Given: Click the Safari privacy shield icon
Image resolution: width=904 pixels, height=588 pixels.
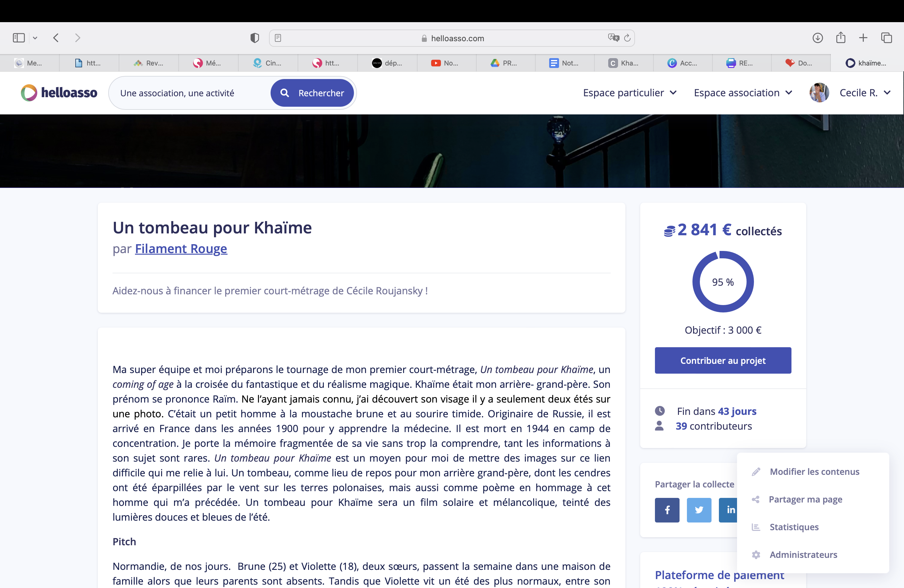Looking at the screenshot, I should click(255, 38).
